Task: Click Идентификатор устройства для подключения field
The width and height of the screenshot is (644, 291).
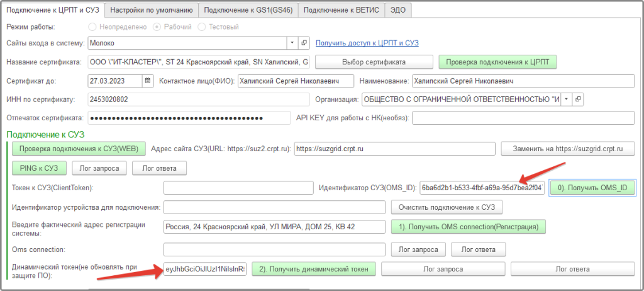Action: pos(274,207)
